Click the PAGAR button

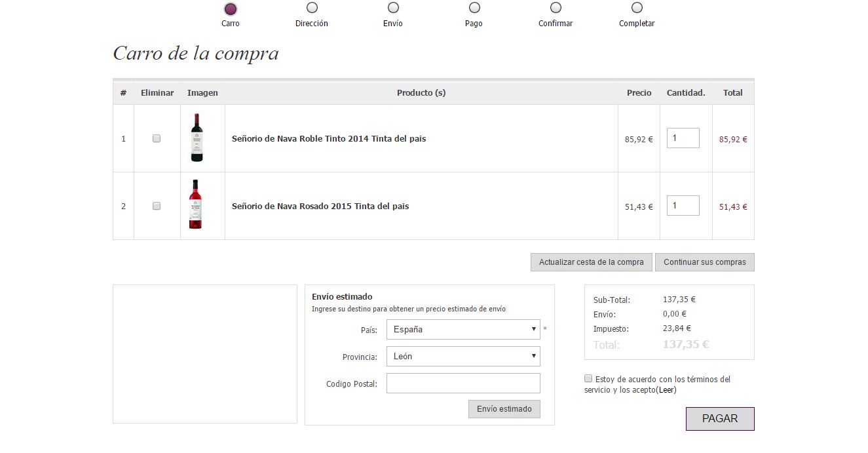point(720,419)
